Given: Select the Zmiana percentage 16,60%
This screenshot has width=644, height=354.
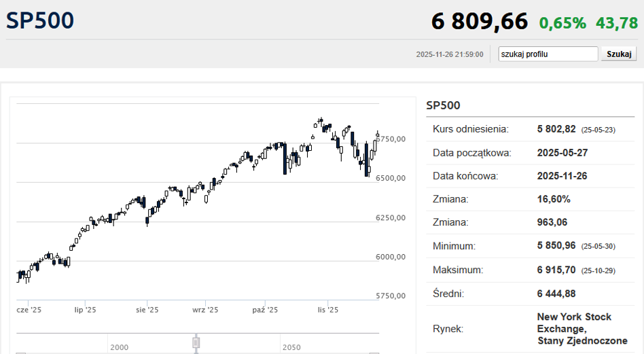Looking at the screenshot, I should pos(554,200).
